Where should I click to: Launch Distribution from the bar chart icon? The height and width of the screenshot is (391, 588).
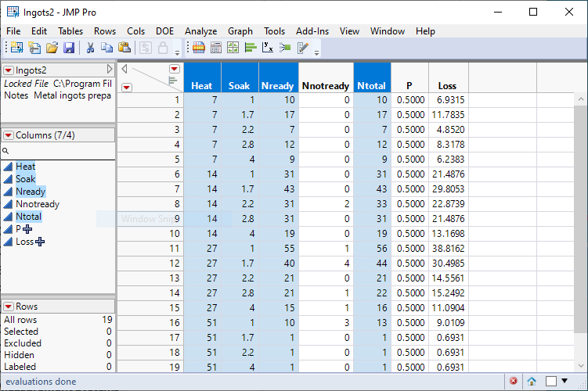251,48
